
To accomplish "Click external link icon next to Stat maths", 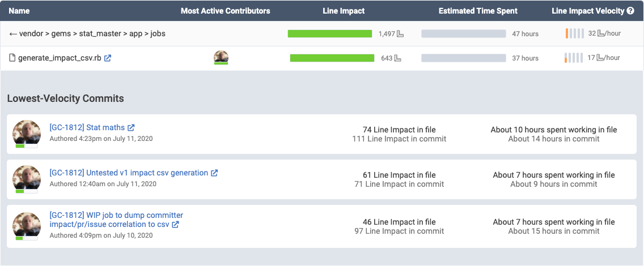I will (131, 128).
